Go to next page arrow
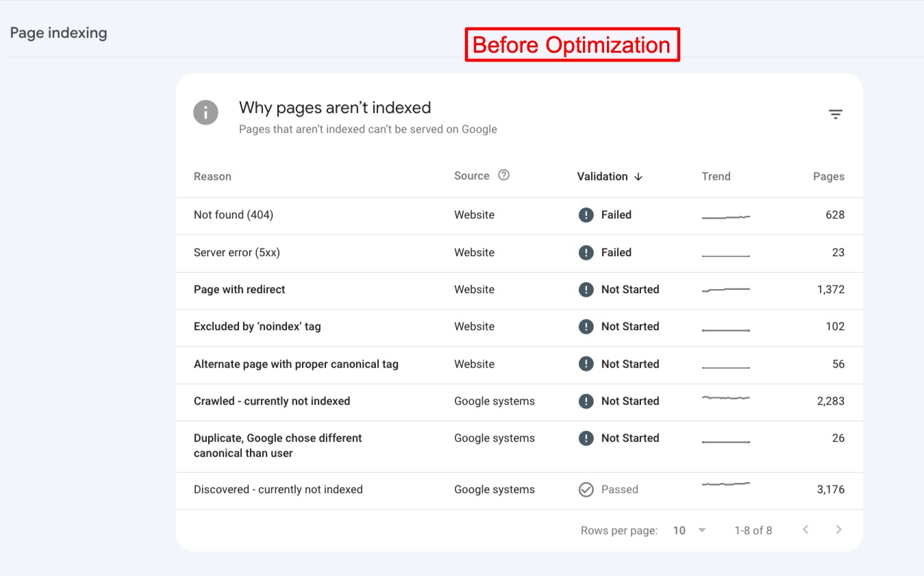Viewport: 924px width, 576px height. pos(838,529)
